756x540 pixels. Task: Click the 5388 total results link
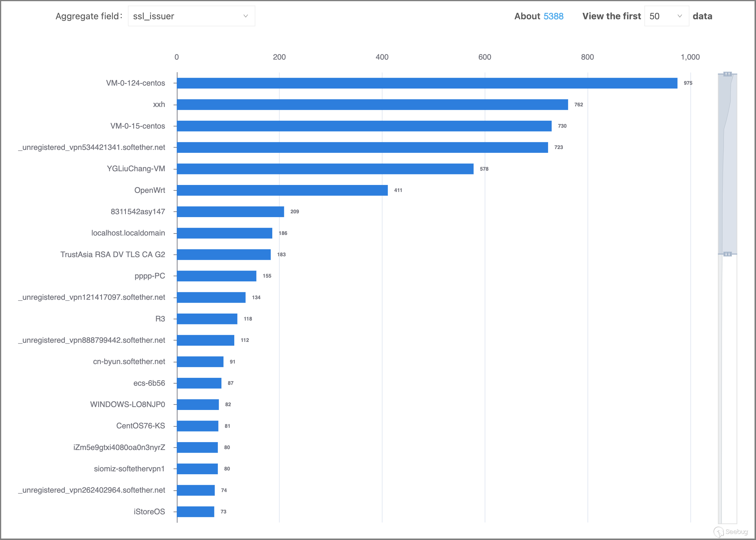[x=553, y=16]
